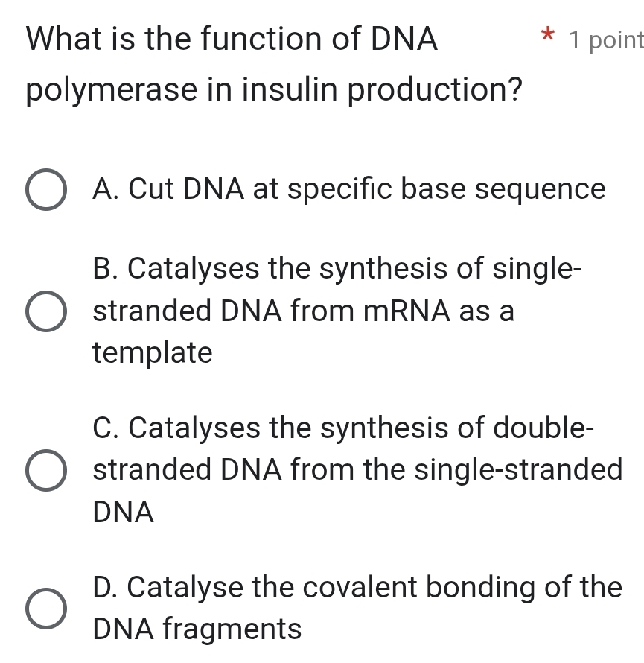Viewport: 644px width, 663px height.
Task: Click the "stranded DNA from mRNA as a" line
Action: tap(303, 311)
